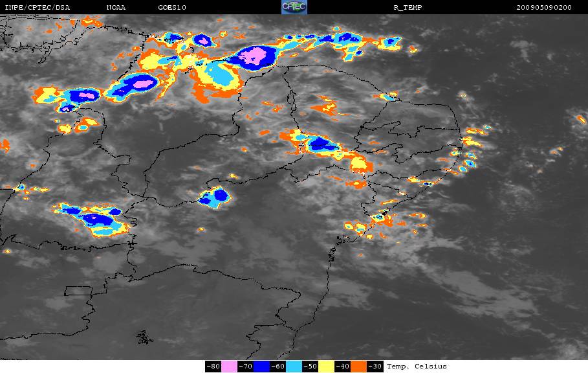Screen dimensions: 588x373
Task: Click the -40 legend value
Action: (x=342, y=367)
